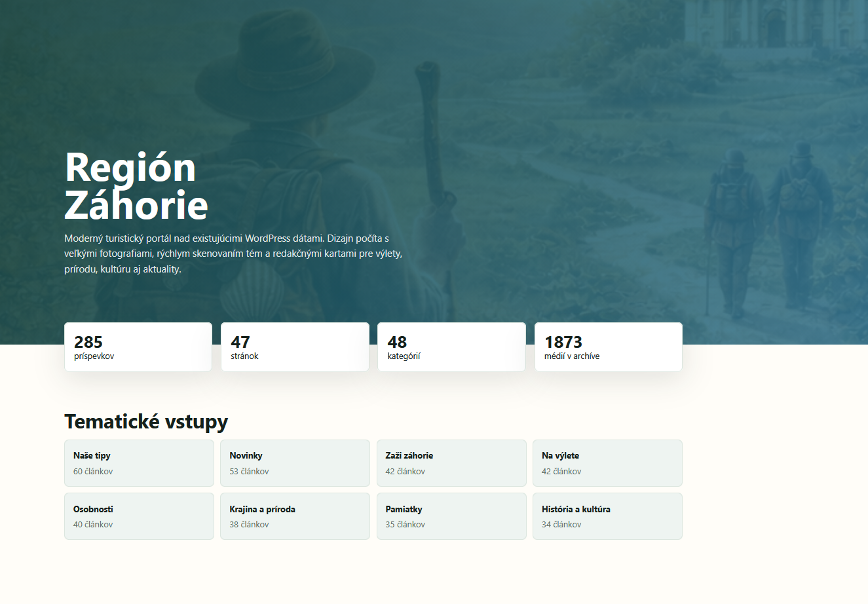Click the 285 príspevkov stat card
The height and width of the screenshot is (604, 868).
pos(138,347)
